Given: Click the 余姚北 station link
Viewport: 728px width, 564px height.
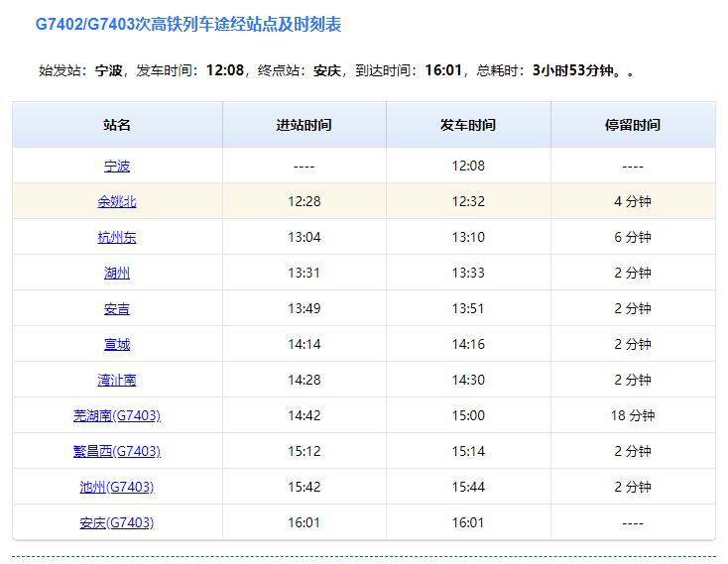Looking at the screenshot, I should point(117,201).
